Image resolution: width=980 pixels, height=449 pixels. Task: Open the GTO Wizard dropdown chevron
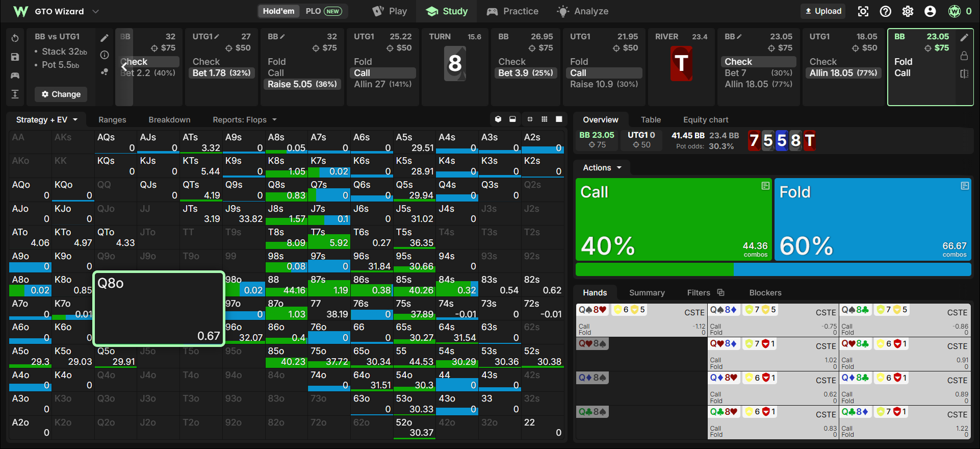coord(95,11)
